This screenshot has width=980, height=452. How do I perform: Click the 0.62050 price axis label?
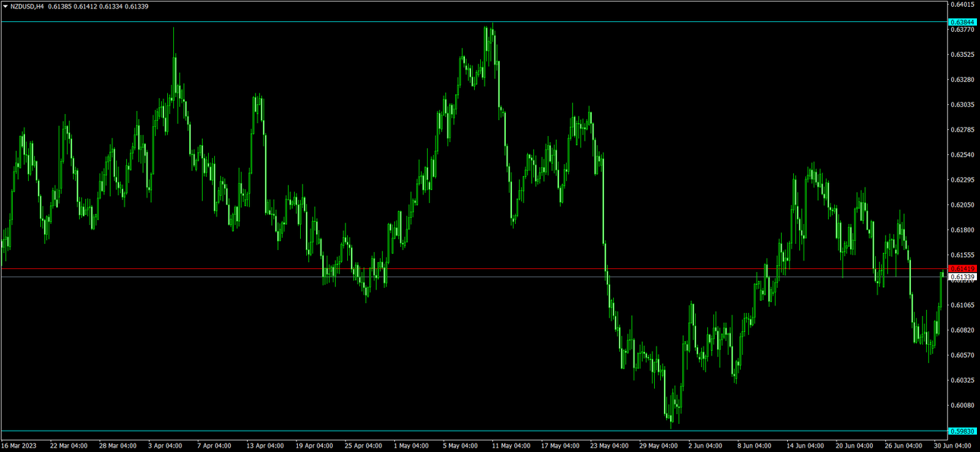[x=963, y=205]
